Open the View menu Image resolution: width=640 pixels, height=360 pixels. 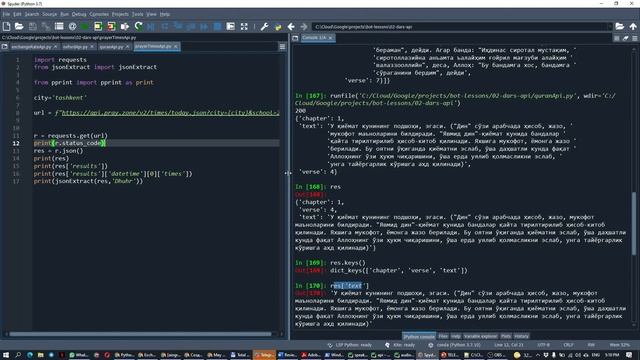[151, 14]
